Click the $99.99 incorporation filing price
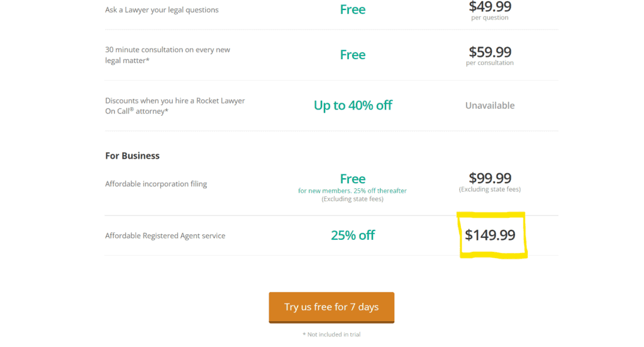The image size is (644, 347). [x=490, y=178]
